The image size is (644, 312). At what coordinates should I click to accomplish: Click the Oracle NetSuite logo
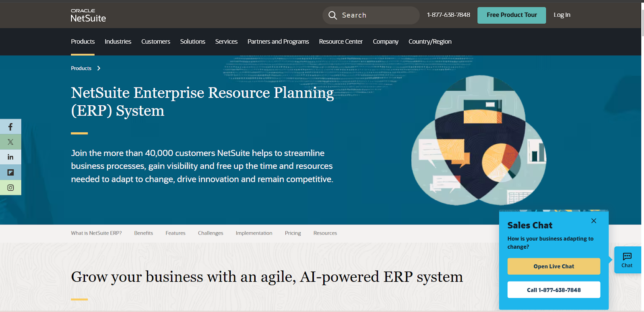click(88, 16)
